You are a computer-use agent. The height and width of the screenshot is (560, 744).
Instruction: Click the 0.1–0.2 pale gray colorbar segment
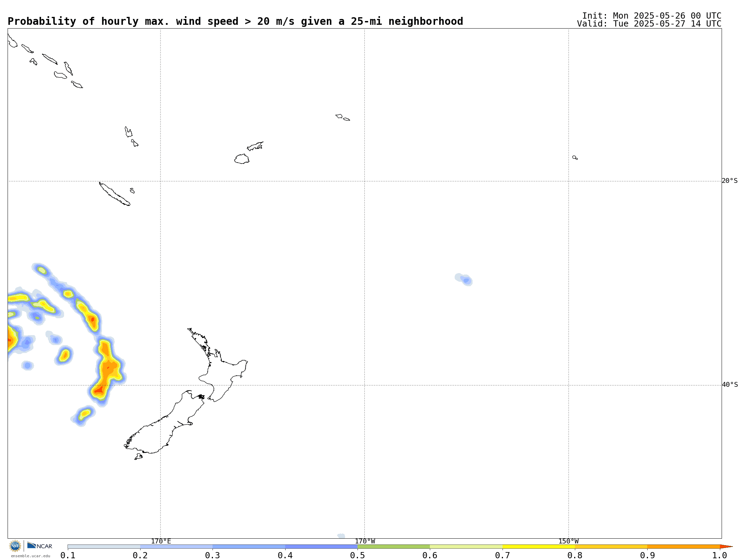pyautogui.click(x=104, y=547)
